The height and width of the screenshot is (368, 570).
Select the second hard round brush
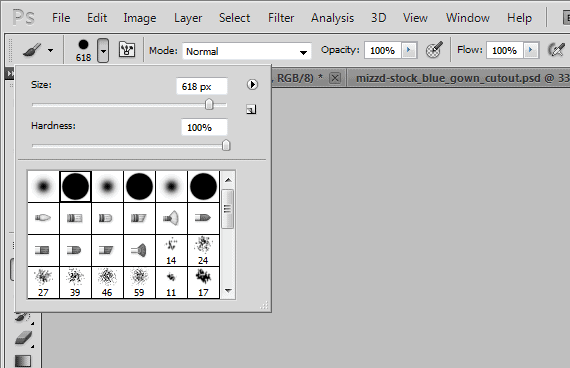[x=139, y=187]
